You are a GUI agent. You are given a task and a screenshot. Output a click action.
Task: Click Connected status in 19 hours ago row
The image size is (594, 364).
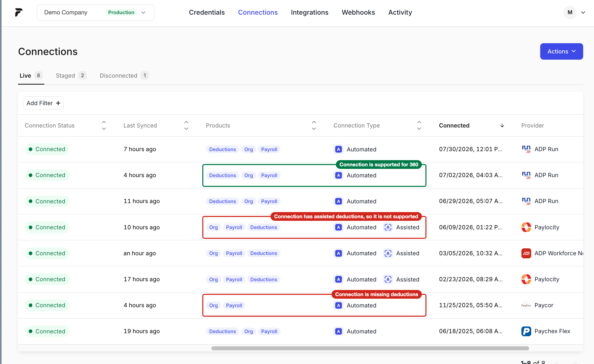pyautogui.click(x=47, y=331)
